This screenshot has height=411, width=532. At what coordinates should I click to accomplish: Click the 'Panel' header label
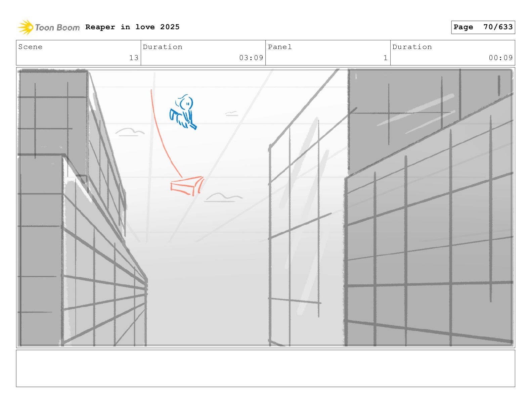point(280,47)
